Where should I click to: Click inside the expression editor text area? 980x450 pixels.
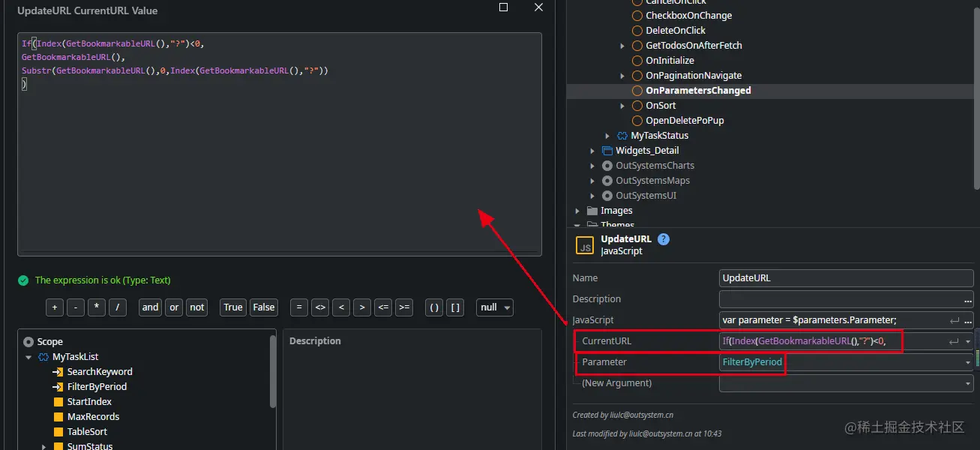[x=279, y=144]
